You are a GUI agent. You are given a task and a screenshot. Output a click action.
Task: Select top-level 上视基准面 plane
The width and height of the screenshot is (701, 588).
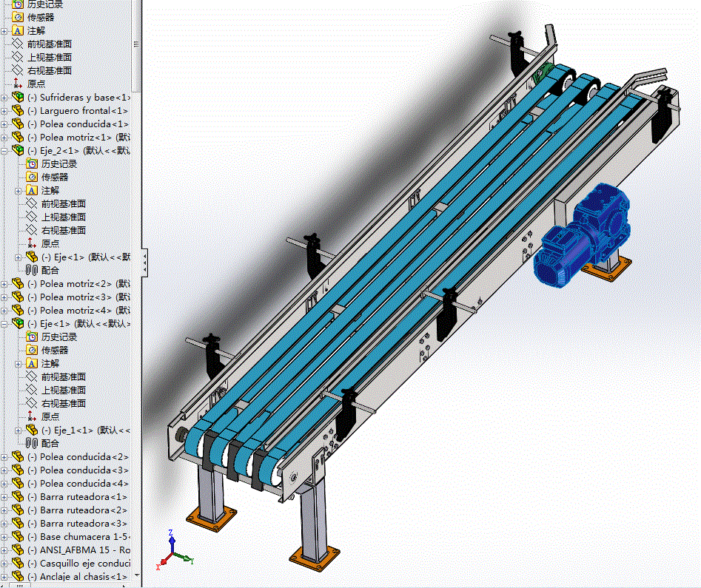tap(50, 57)
